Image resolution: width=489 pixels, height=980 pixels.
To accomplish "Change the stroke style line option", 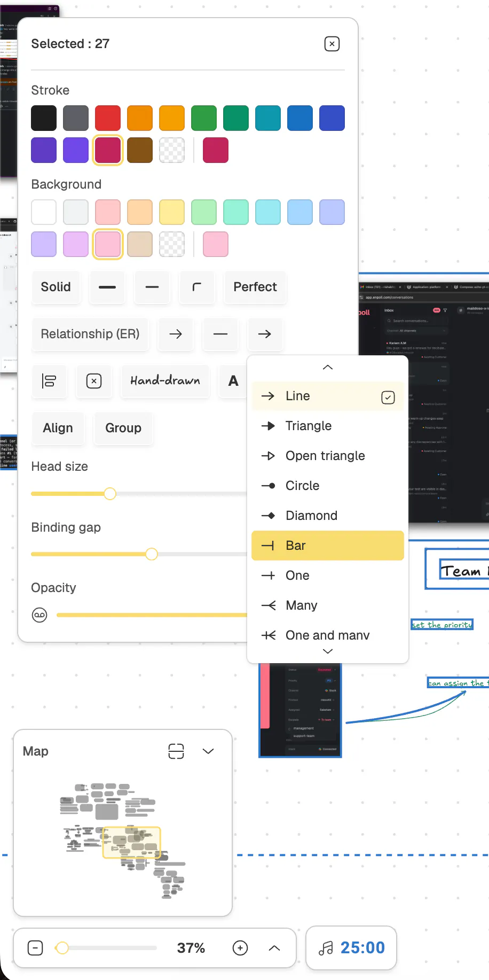I will coord(152,287).
